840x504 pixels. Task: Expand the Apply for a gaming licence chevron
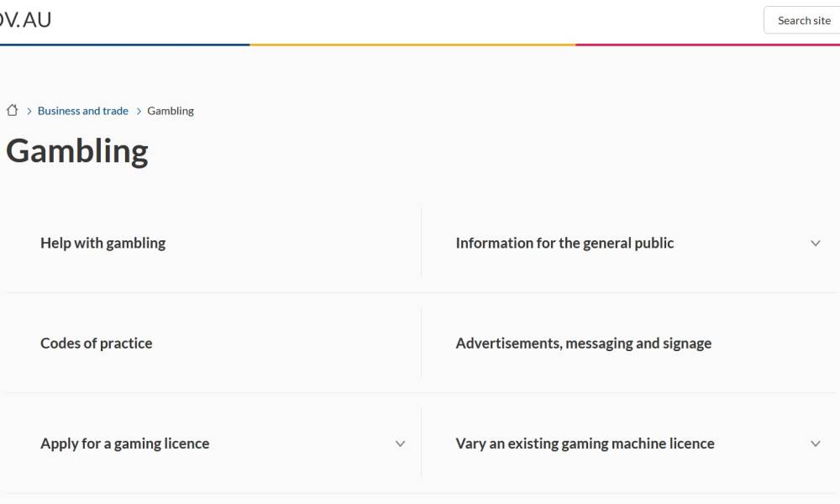click(x=400, y=444)
